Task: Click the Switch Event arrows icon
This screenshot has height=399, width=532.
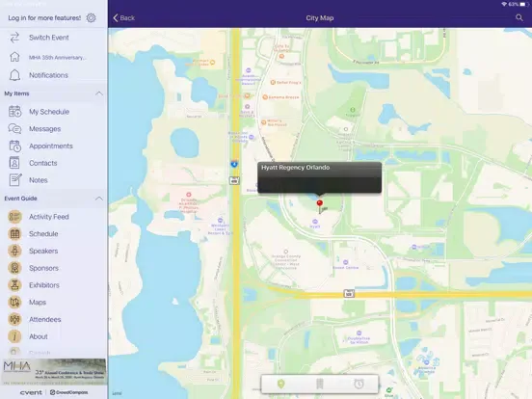Action: point(14,38)
